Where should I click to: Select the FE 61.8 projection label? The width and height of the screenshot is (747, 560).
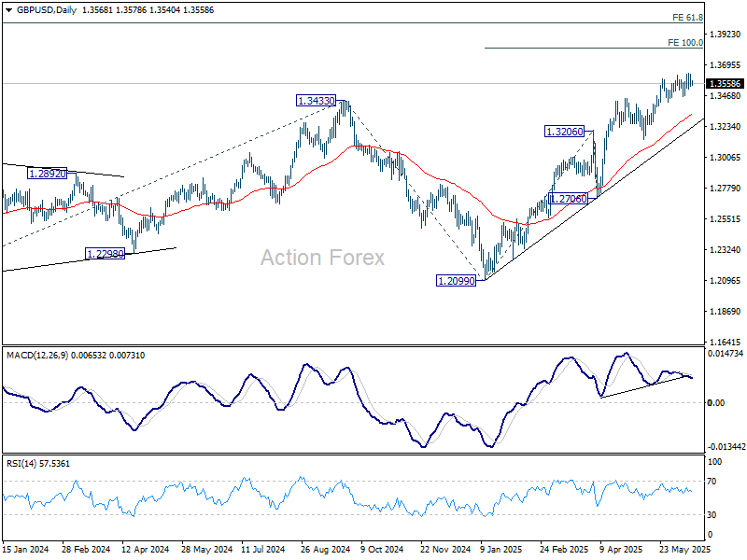687,18
